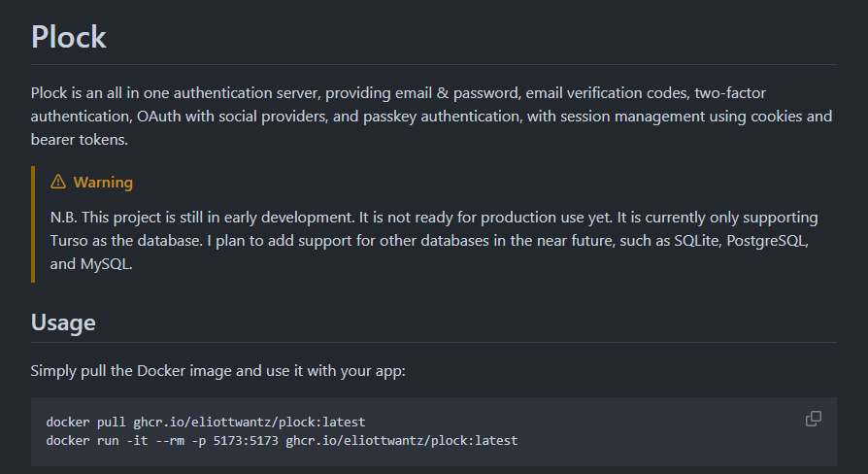Click the Plock heading
Screen dimensions: 868x474
[69, 37]
